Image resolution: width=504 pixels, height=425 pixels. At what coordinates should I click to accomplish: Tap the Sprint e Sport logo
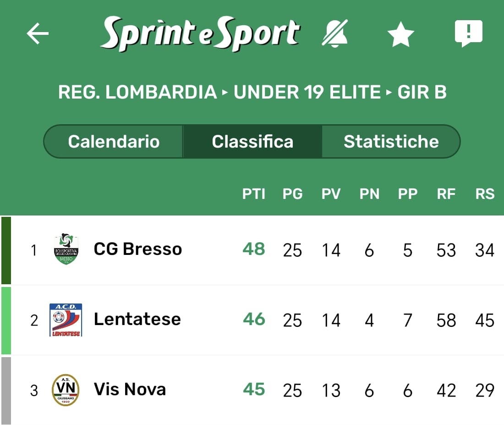(200, 33)
